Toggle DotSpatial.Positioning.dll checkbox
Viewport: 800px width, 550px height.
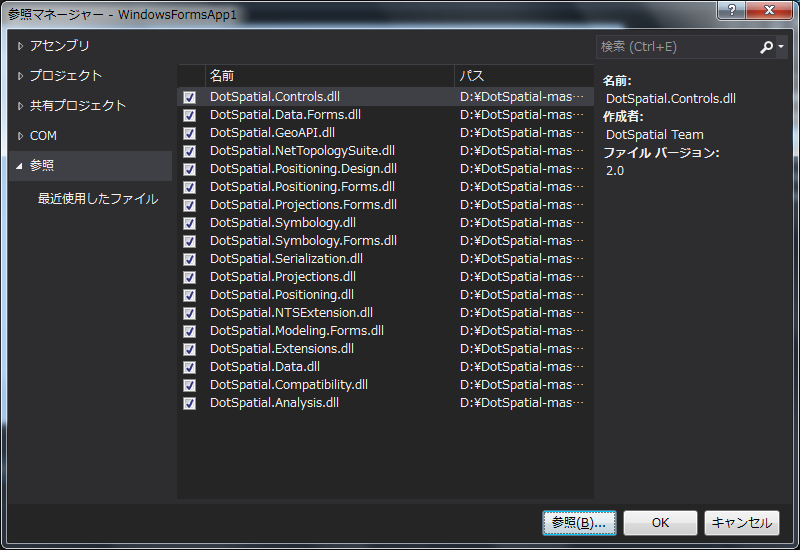tap(189, 295)
